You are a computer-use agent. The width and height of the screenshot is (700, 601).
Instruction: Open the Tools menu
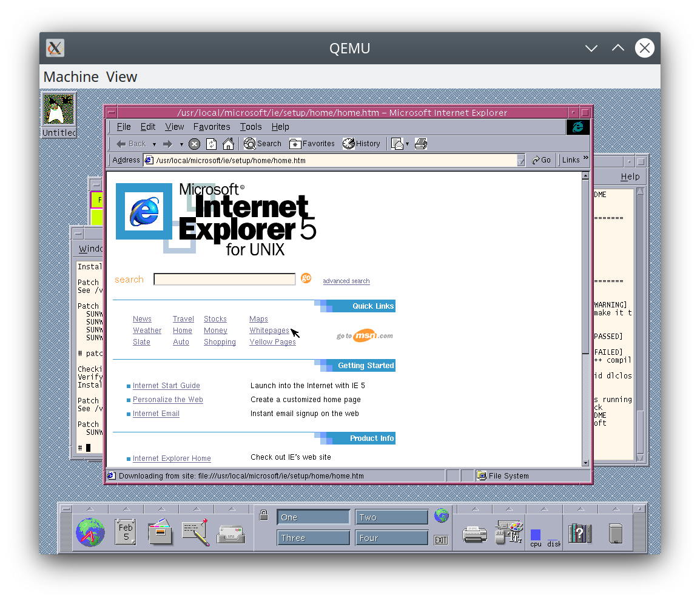click(251, 127)
